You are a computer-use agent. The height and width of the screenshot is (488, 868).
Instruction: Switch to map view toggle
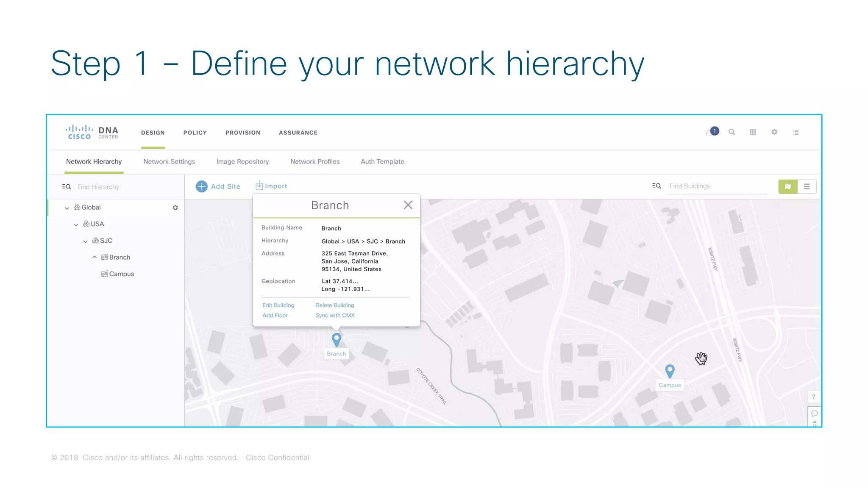788,186
